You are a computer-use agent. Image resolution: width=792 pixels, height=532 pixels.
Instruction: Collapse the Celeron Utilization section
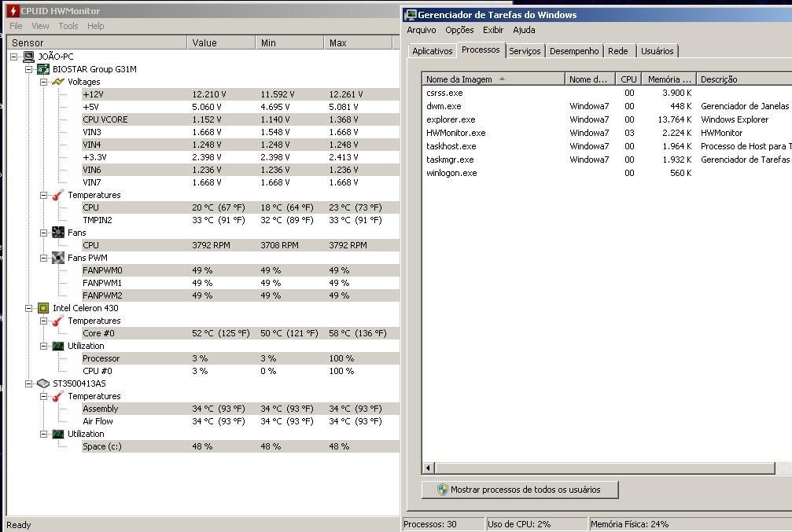point(43,346)
